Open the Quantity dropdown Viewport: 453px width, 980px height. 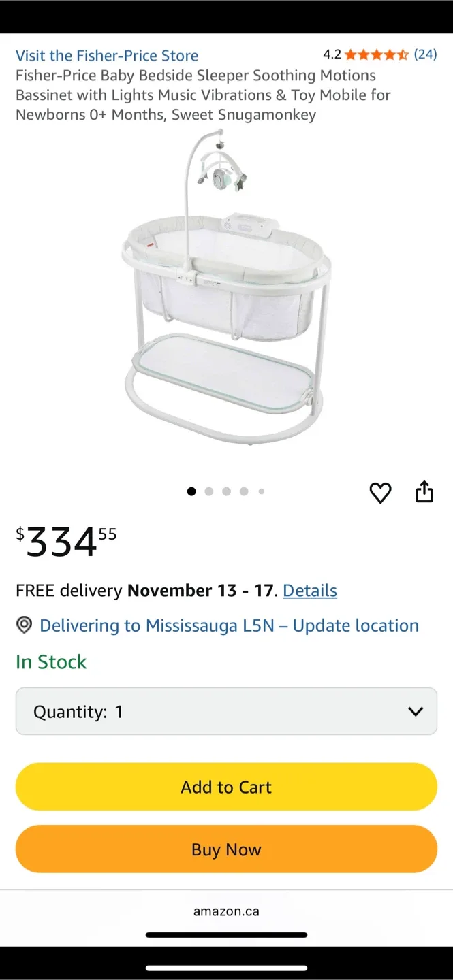tap(226, 710)
